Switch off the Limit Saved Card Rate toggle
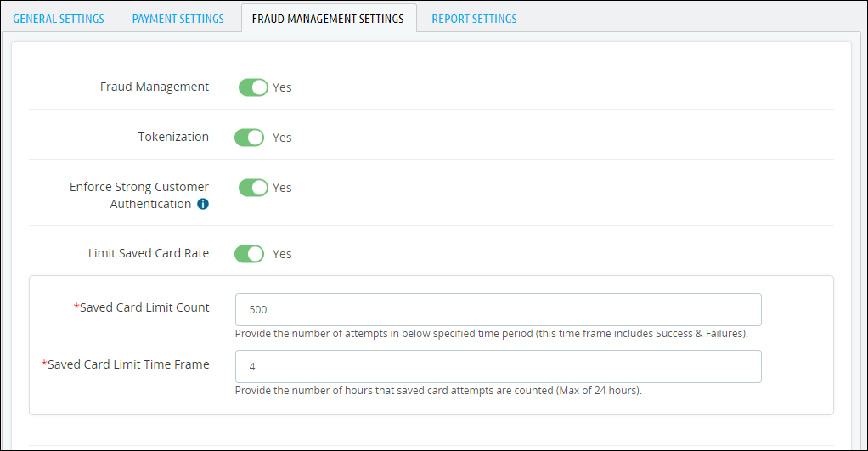The width and height of the screenshot is (868, 451). (250, 254)
